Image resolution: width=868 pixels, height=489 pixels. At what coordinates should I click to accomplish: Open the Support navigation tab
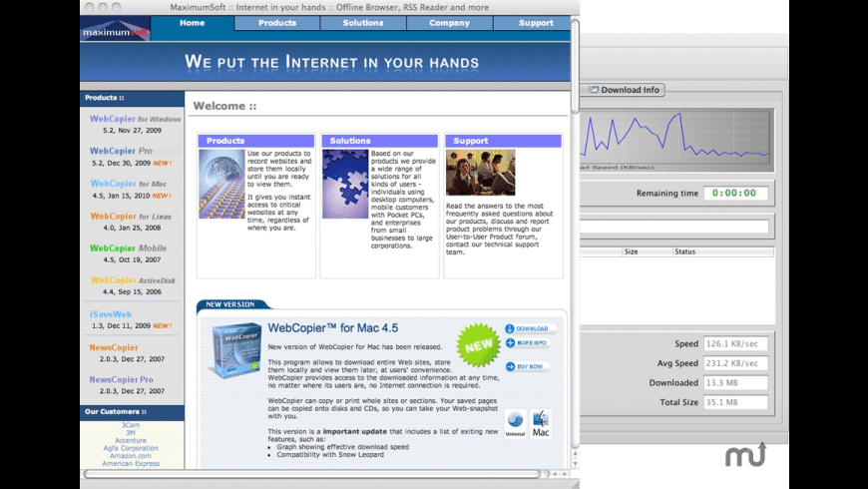532,23
